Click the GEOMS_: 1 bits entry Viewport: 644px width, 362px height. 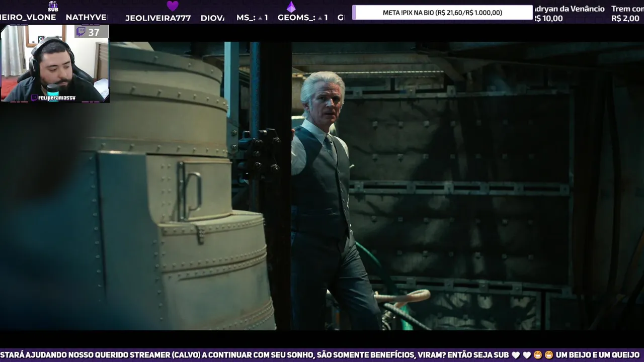tap(303, 18)
